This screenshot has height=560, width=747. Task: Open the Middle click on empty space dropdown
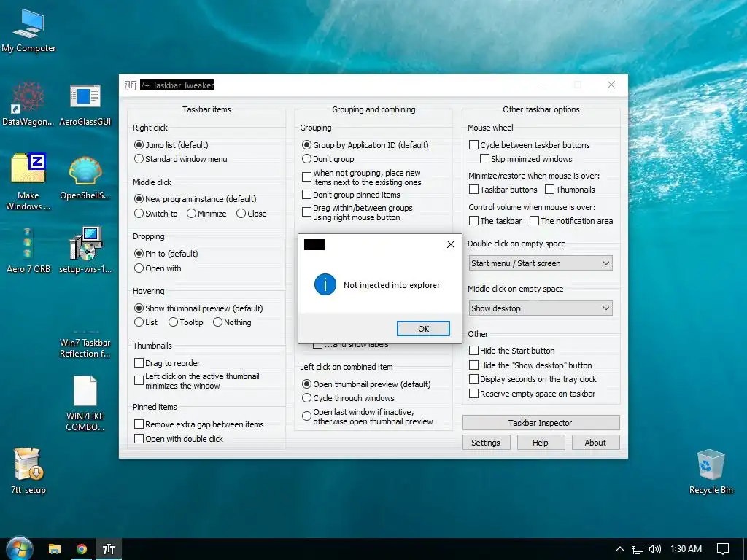541,308
